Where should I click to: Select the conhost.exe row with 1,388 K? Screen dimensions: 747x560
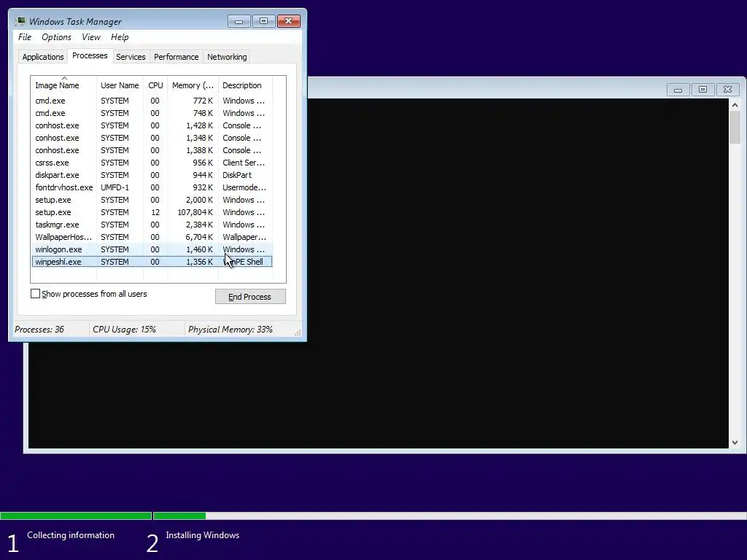152,150
